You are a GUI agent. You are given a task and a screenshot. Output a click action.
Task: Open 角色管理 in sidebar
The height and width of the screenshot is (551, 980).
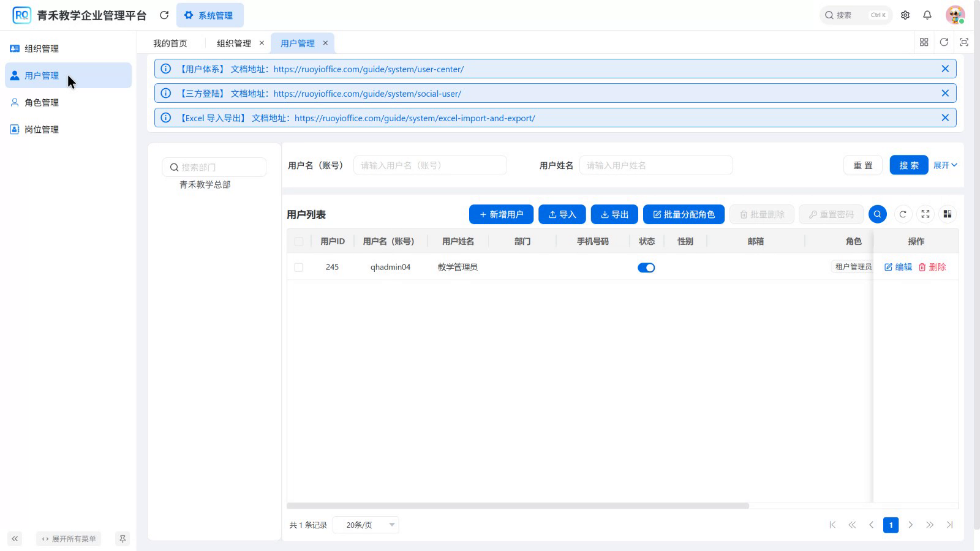pyautogui.click(x=69, y=102)
